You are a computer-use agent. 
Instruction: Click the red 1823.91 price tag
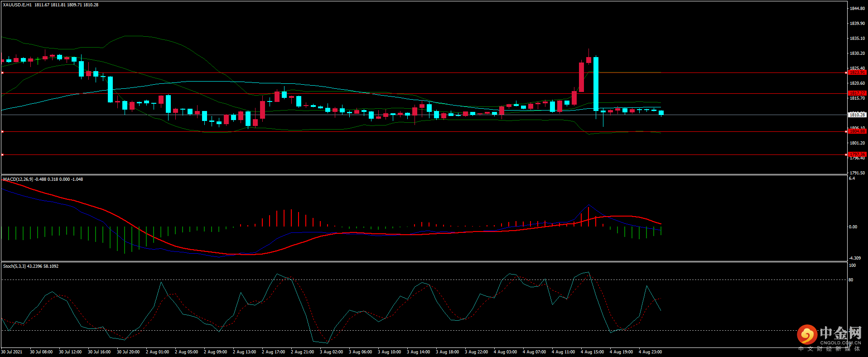pos(857,72)
